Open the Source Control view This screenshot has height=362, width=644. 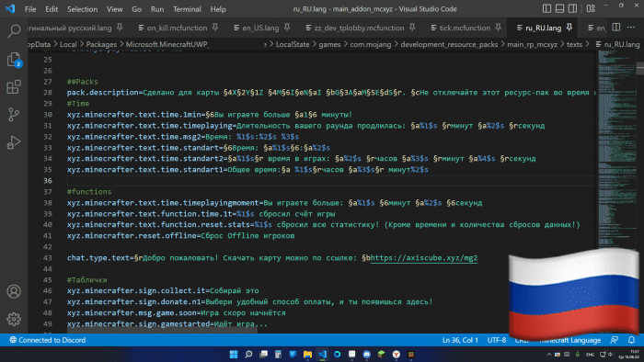point(14,114)
